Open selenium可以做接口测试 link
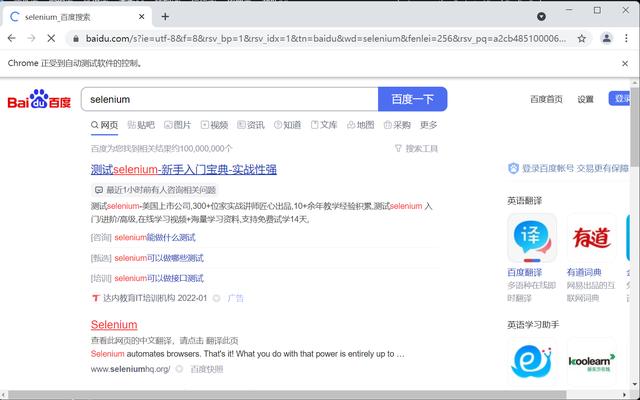This screenshot has height=400, width=640. tap(159, 278)
